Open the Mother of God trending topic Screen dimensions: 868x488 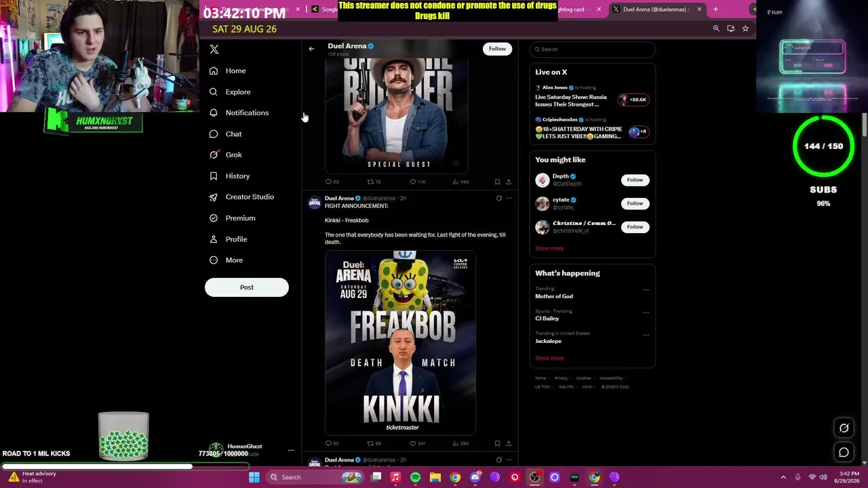point(554,296)
